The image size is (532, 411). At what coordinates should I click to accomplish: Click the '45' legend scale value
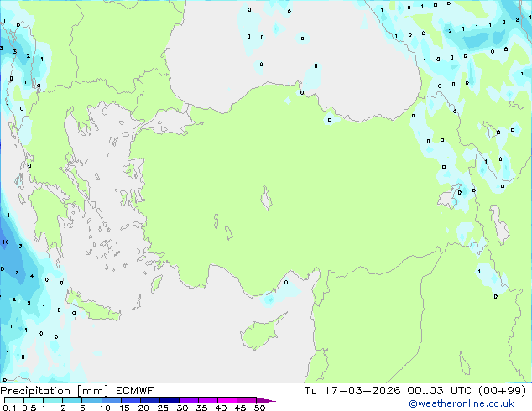(240, 408)
